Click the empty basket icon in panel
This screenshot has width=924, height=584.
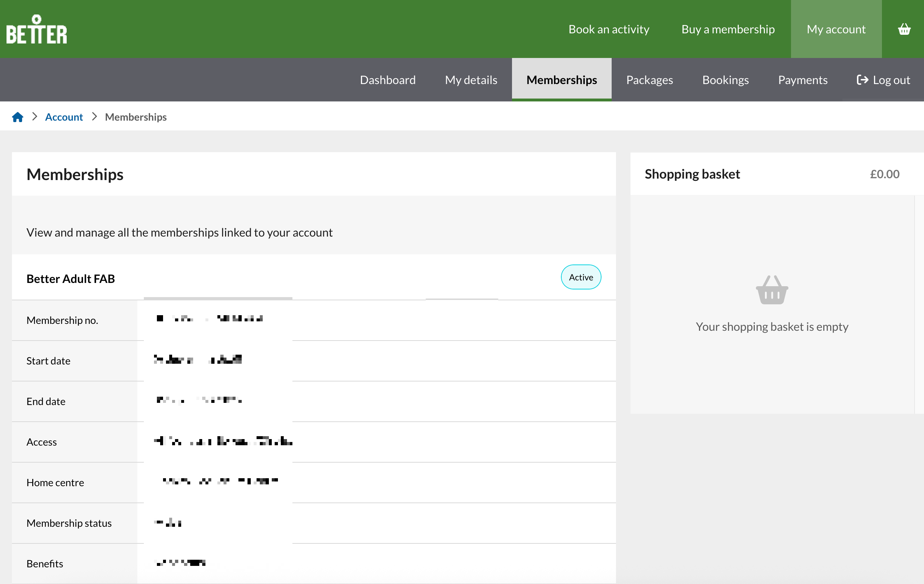click(x=772, y=290)
